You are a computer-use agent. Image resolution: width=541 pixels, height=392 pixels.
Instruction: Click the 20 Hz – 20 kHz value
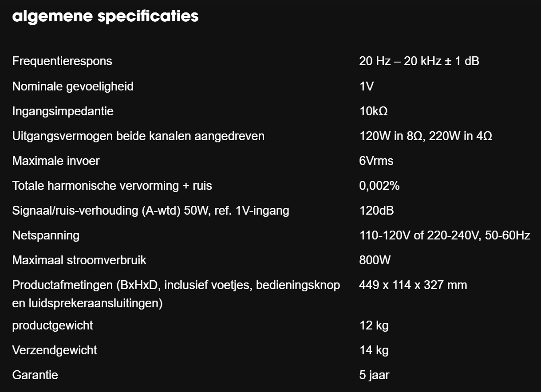tap(419, 61)
